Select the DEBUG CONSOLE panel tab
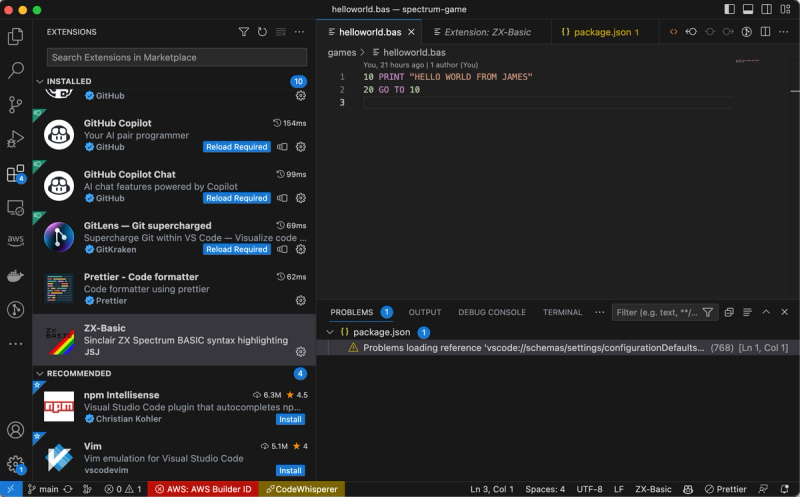 tap(492, 312)
